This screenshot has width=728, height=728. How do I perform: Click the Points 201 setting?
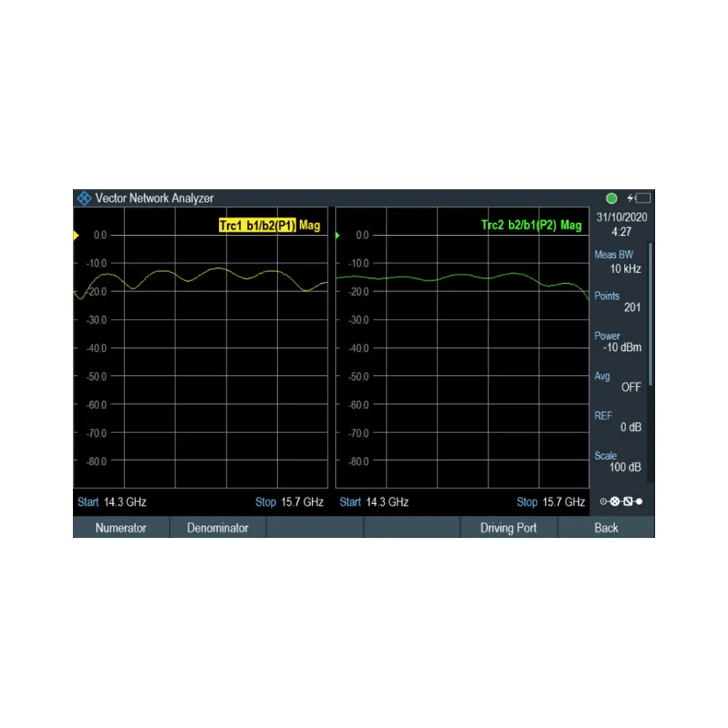(x=618, y=302)
